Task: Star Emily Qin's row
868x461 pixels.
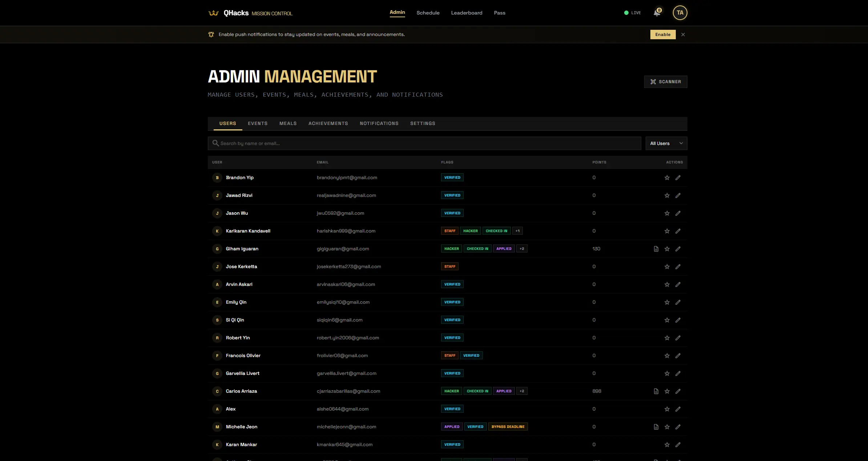Action: tap(667, 302)
